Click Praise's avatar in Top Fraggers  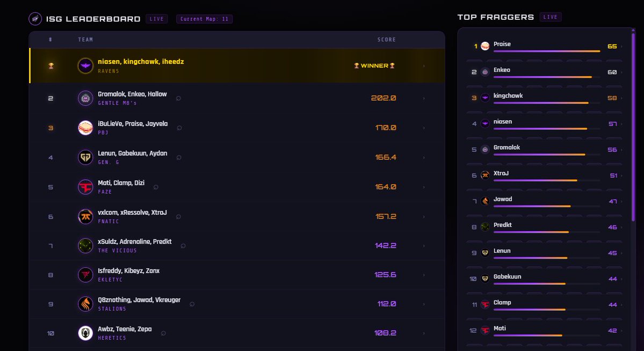(x=485, y=46)
